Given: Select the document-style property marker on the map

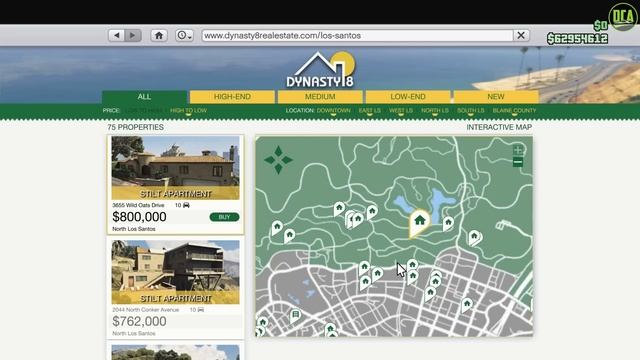Looking at the screenshot, I should click(x=295, y=316).
